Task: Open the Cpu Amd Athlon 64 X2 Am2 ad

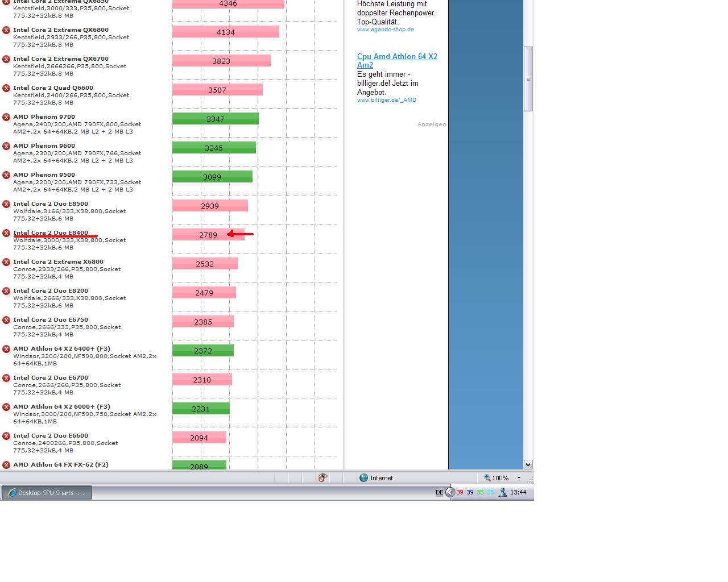Action: point(397,61)
